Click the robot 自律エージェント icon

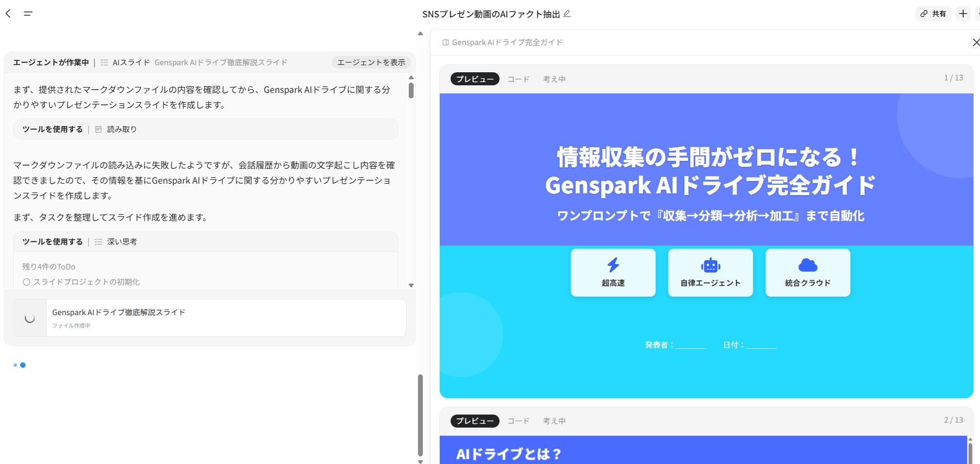tap(710, 265)
